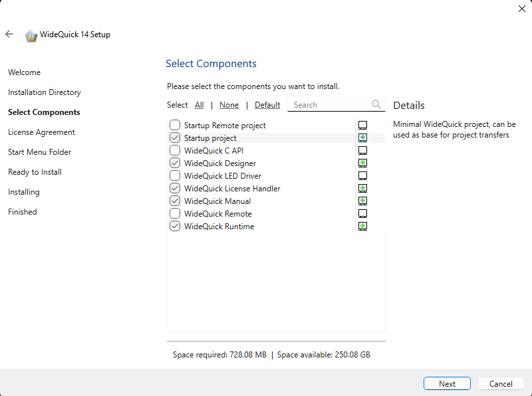The image size is (532, 396).
Task: Select 'WideQuick C API' row label
Action: tap(213, 151)
